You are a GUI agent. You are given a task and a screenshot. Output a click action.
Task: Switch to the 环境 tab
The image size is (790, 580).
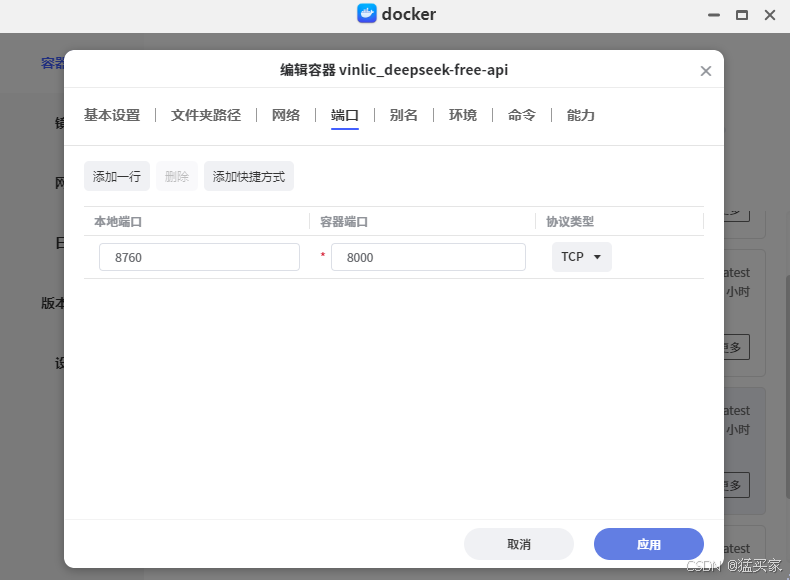tap(463, 115)
